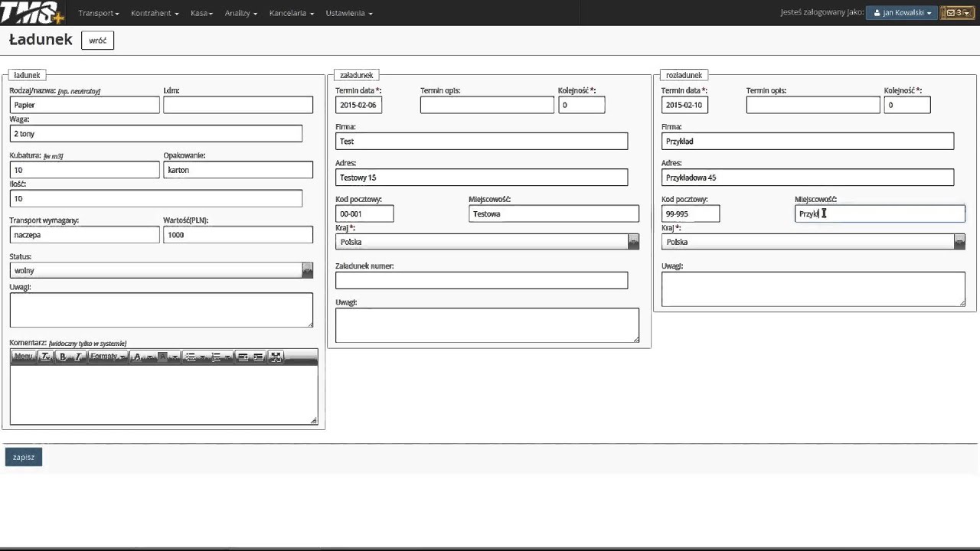Click the załadunek Uwagi text area
This screenshot has height=551, width=980.
pyautogui.click(x=487, y=325)
